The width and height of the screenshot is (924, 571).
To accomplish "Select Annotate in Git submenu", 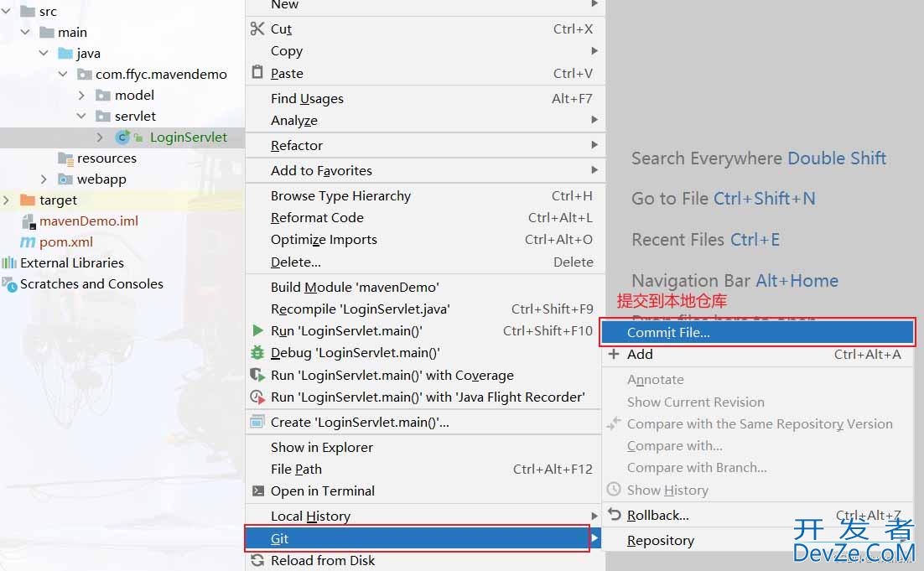I will [758, 380].
